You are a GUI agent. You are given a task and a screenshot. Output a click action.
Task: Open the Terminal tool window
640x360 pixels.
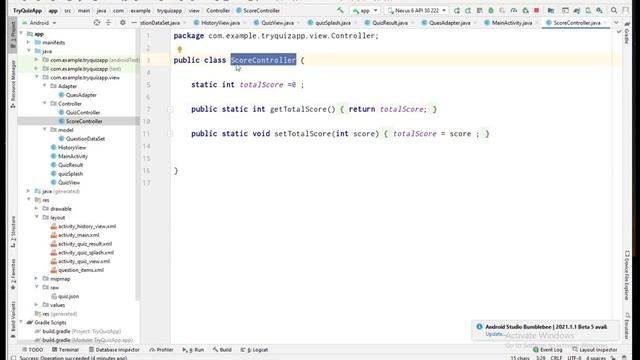(x=65, y=350)
